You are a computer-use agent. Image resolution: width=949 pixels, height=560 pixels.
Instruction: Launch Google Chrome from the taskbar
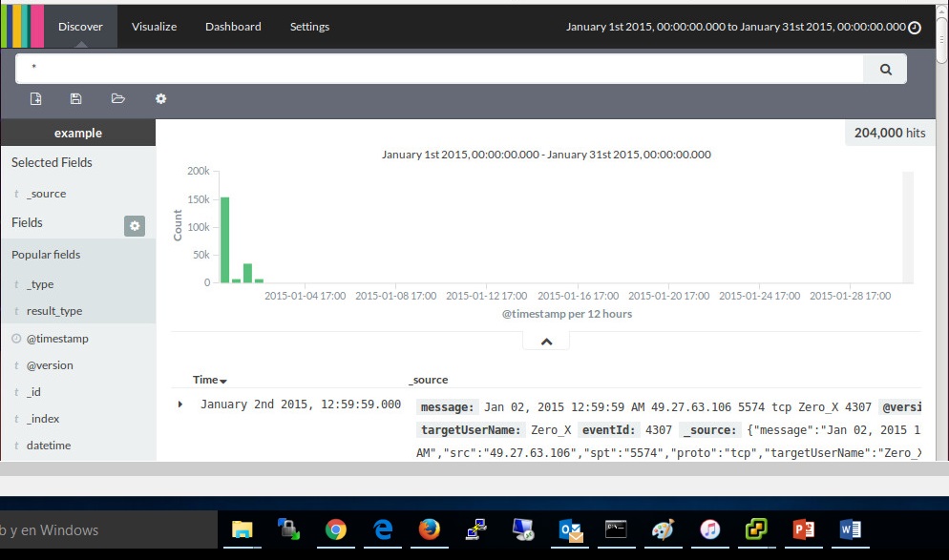pos(335,529)
